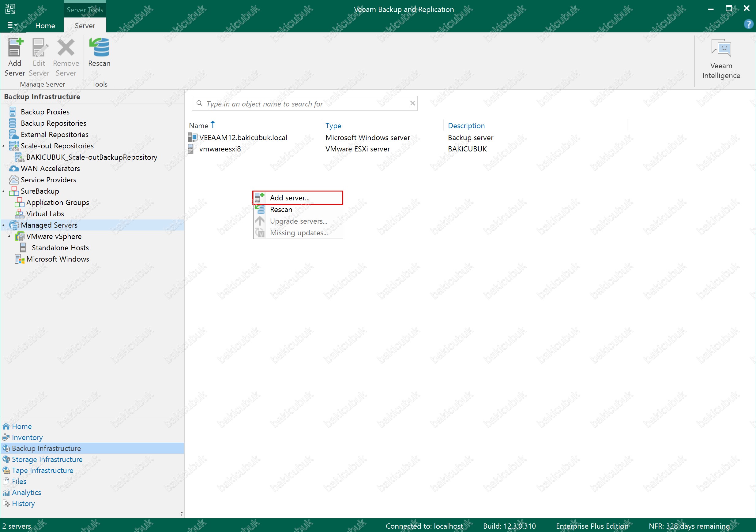The width and height of the screenshot is (756, 532).
Task: Click the Managed Servers tree icon
Action: tap(13, 225)
